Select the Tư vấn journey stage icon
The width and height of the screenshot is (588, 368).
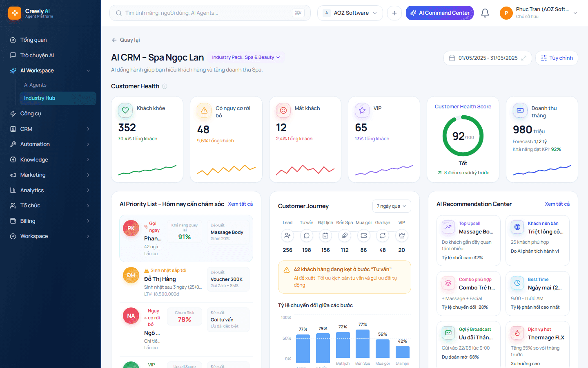tap(306, 236)
